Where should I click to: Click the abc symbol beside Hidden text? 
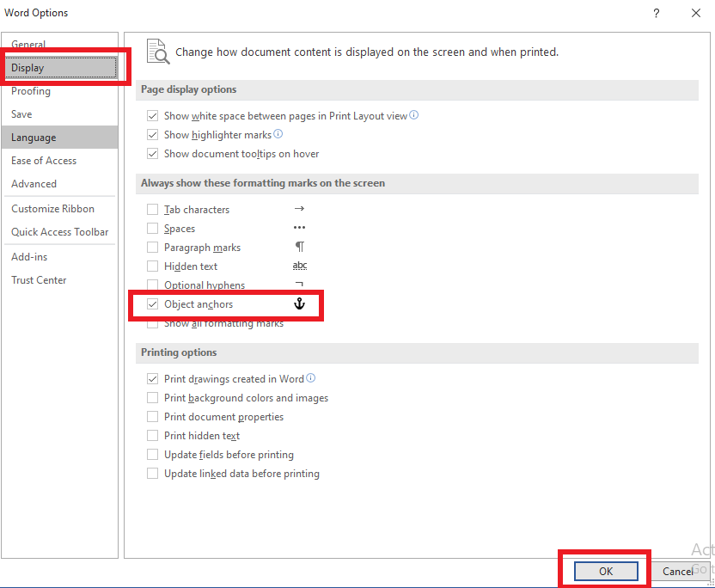point(300,265)
